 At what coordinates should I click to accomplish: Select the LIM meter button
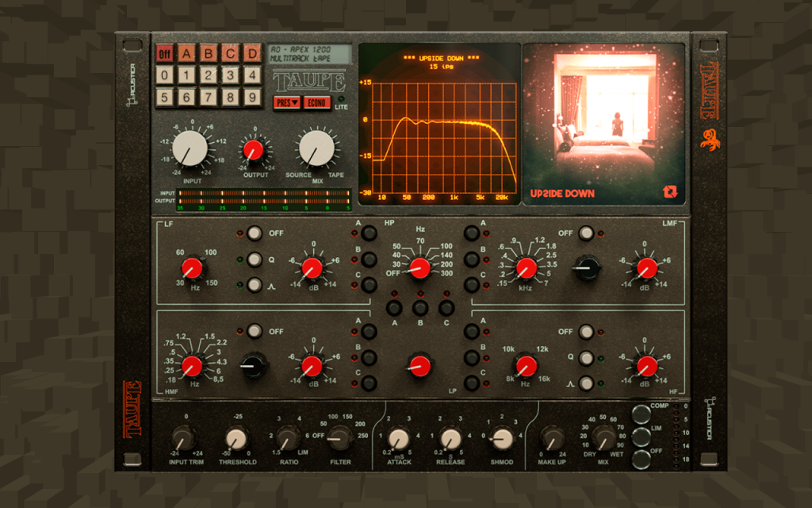coord(642,437)
